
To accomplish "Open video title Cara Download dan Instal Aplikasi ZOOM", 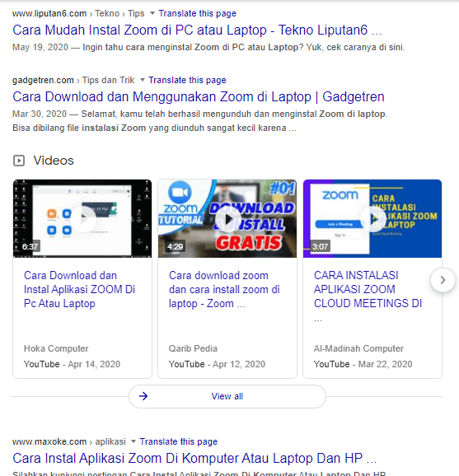I will coord(79,289).
